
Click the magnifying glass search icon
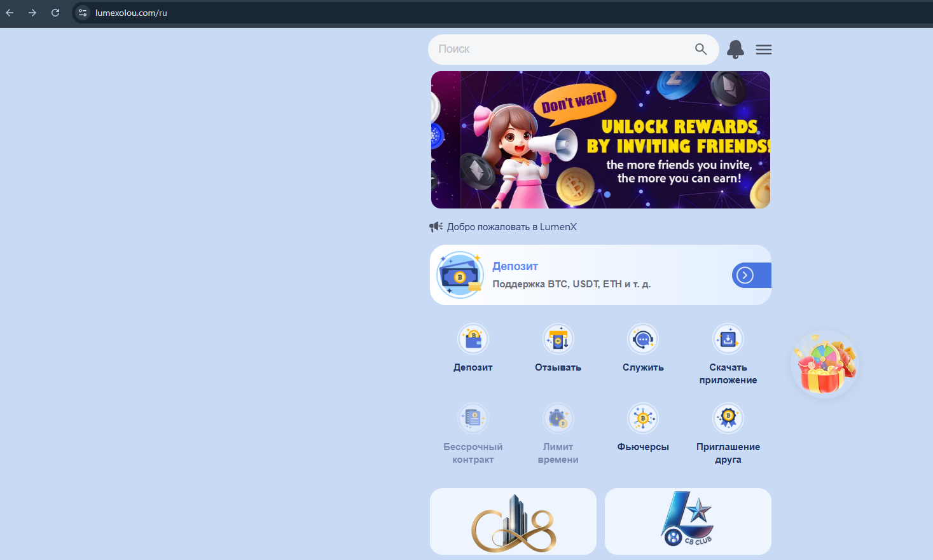point(701,49)
